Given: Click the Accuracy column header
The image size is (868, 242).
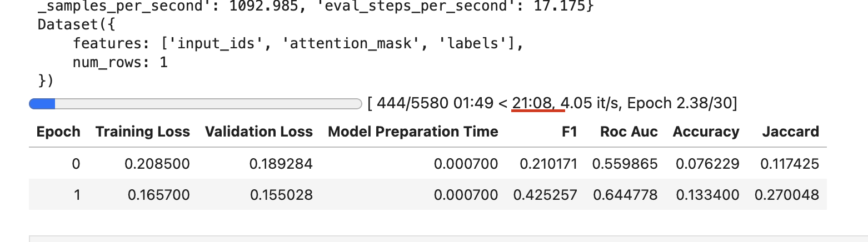Looking at the screenshot, I should point(706,132).
